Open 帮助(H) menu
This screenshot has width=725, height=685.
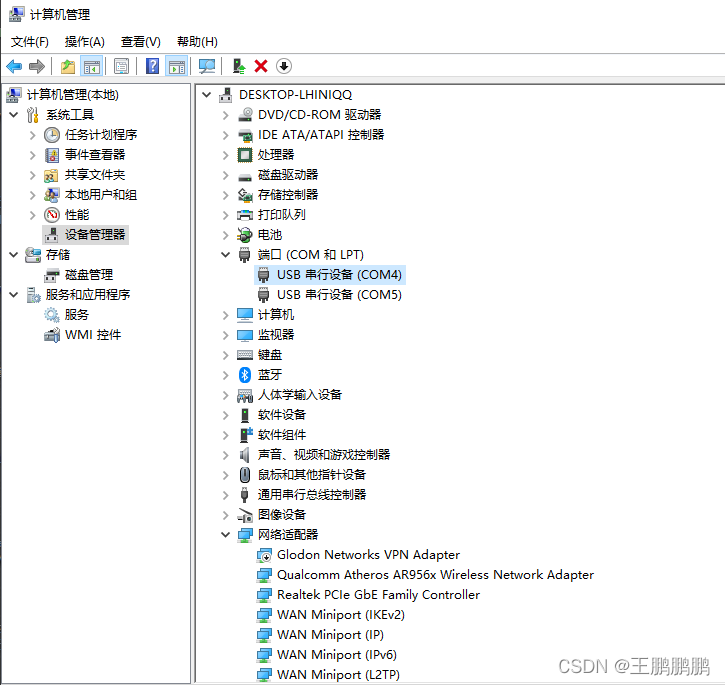[x=197, y=42]
